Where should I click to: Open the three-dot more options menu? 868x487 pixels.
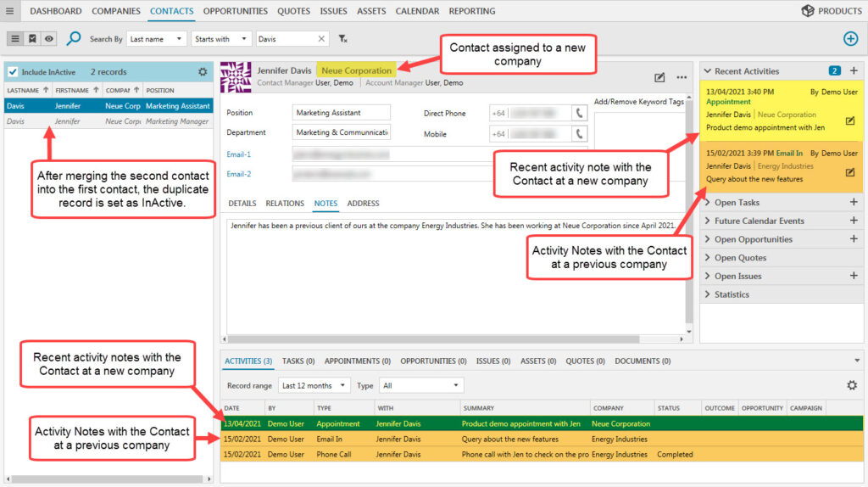pyautogui.click(x=682, y=78)
